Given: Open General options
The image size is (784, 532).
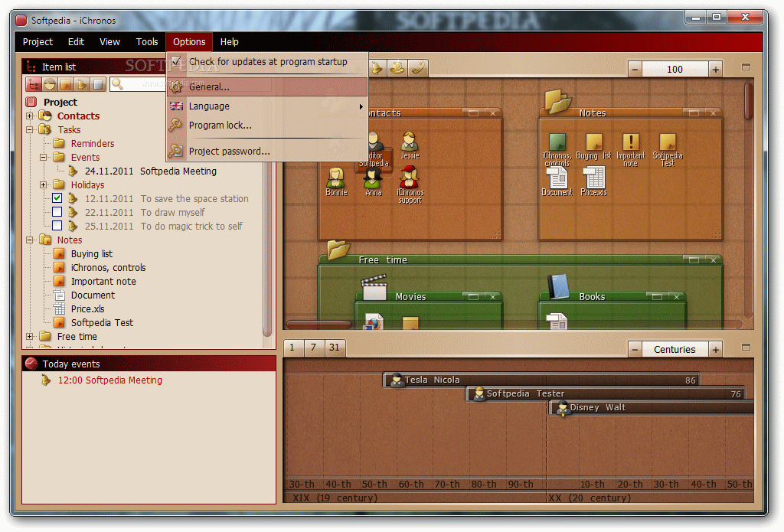Looking at the screenshot, I should click(267, 86).
